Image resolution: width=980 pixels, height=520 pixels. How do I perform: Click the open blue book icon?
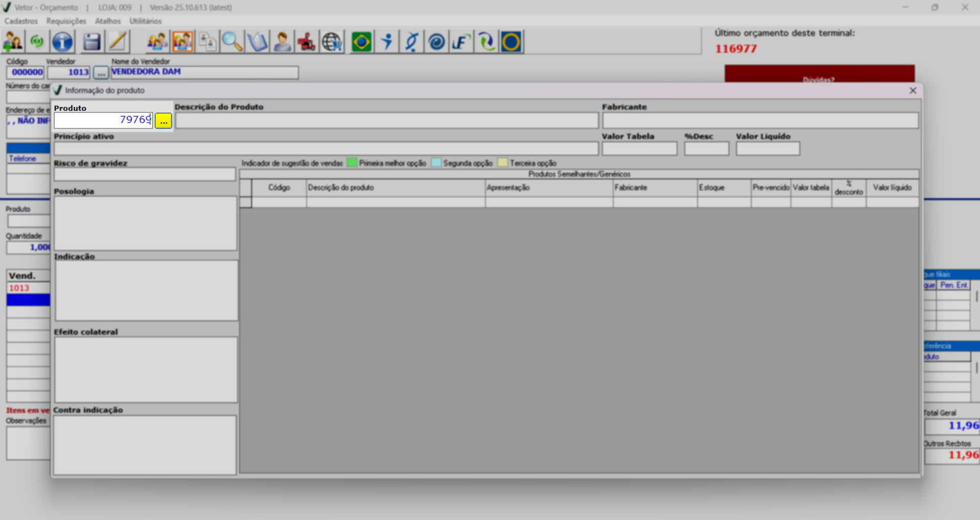pos(257,42)
